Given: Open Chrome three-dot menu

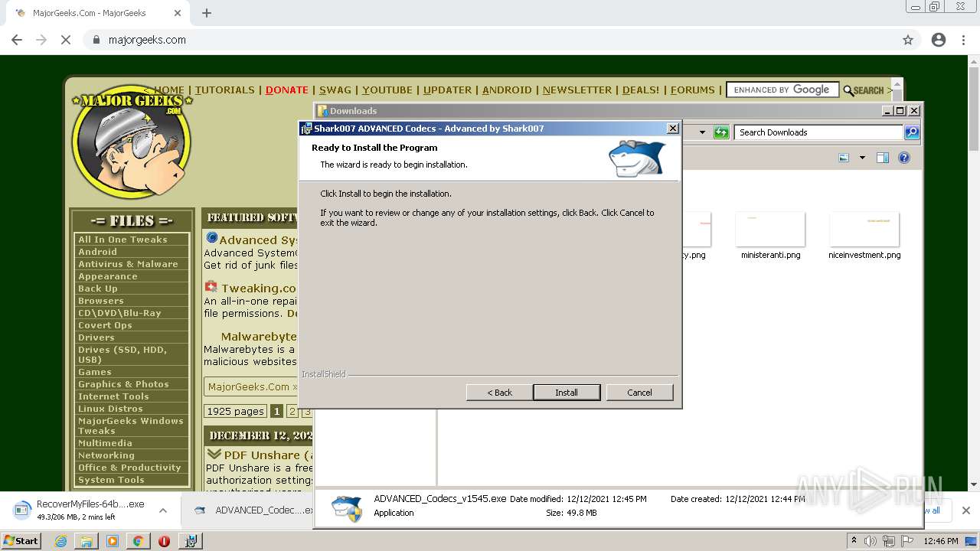Looking at the screenshot, I should tap(963, 40).
